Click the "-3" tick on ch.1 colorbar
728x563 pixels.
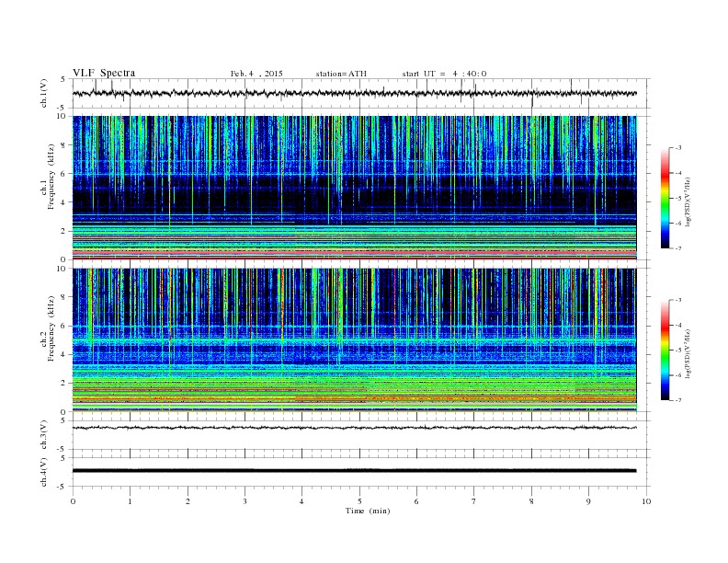677,148
